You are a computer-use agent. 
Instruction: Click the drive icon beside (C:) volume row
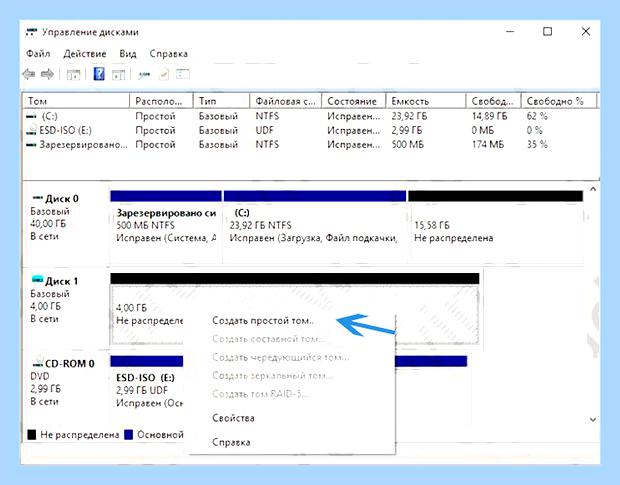point(31,116)
